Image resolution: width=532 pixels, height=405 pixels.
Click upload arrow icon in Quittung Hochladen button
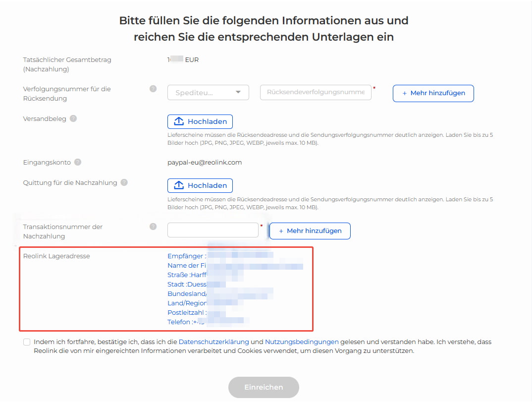(x=179, y=185)
